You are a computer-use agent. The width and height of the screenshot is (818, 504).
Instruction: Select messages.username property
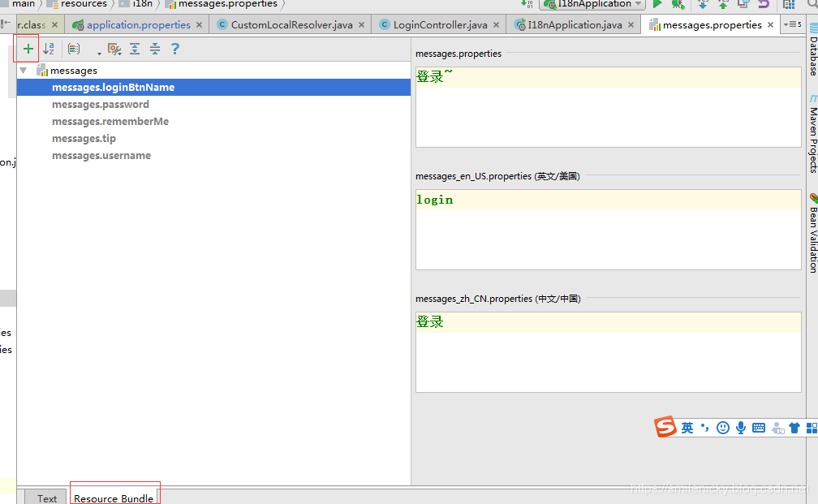click(x=101, y=156)
